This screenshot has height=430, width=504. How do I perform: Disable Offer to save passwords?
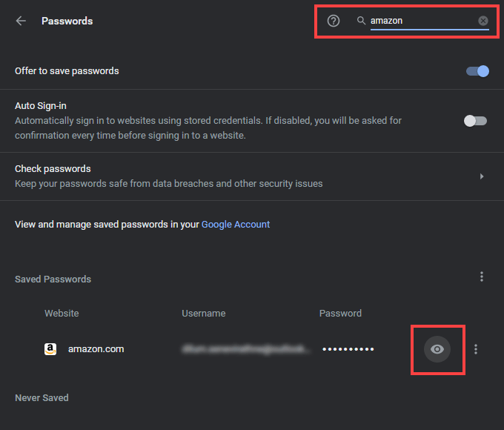pos(477,71)
